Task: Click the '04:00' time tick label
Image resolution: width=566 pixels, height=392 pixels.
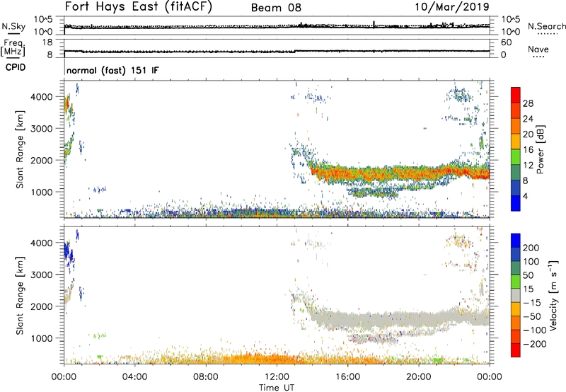Action: tap(134, 377)
